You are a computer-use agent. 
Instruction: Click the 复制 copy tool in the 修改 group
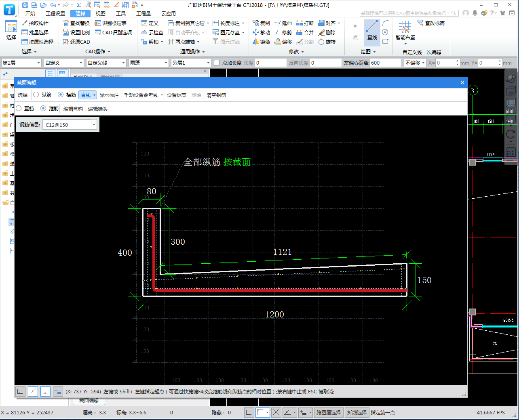coord(261,23)
